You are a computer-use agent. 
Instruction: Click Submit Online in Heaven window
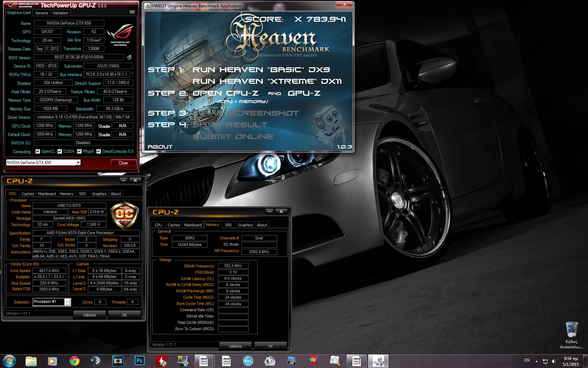(233, 136)
